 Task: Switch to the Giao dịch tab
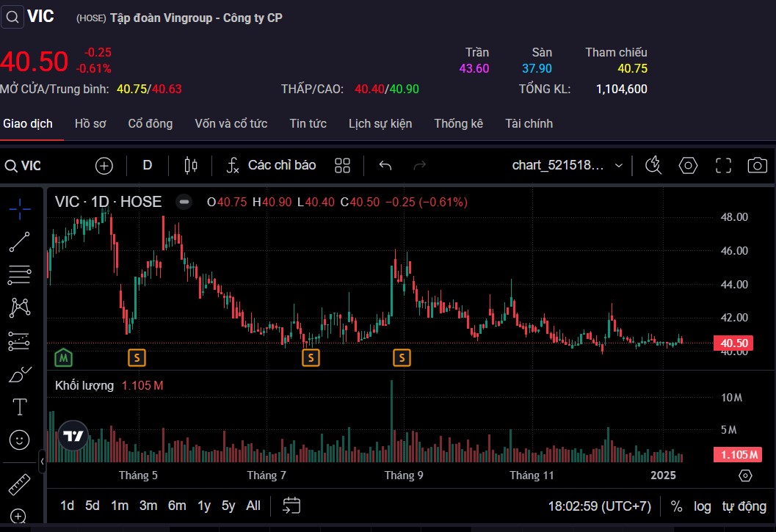click(28, 124)
